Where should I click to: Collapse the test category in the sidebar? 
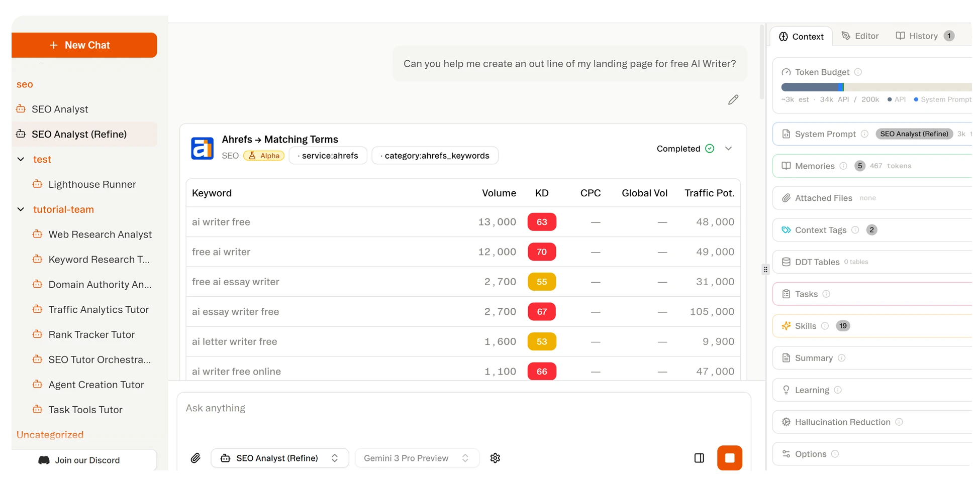click(x=21, y=159)
